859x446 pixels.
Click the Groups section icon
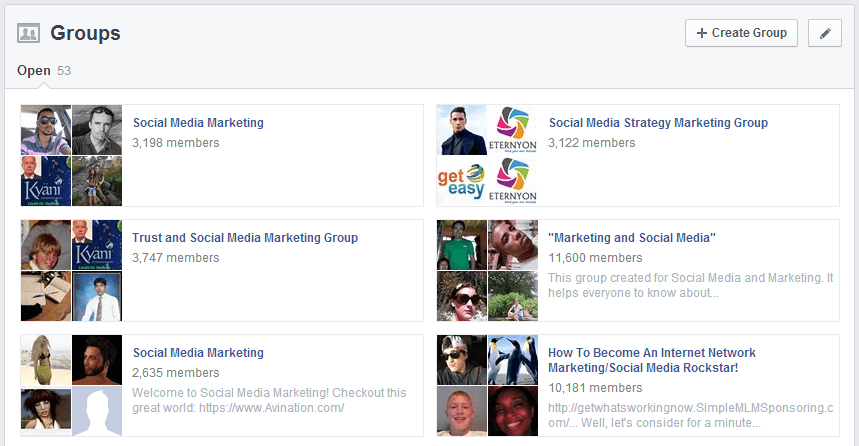click(x=28, y=33)
